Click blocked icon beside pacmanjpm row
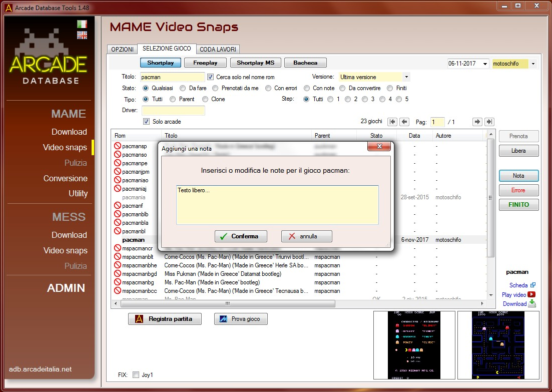Viewport: 552px width, 392px height. coord(118,172)
